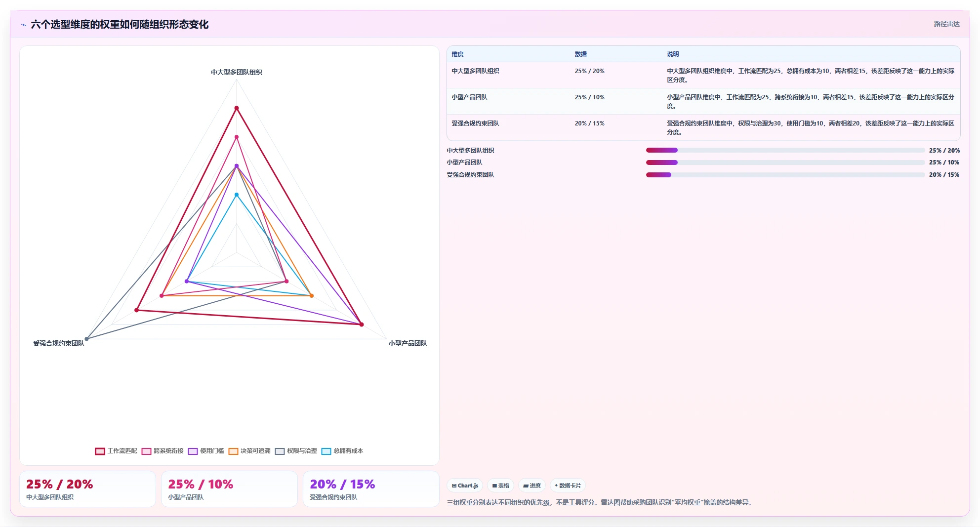The width and height of the screenshot is (980, 527).
Task: Click the 使用门槛 legend color box
Action: pos(193,451)
